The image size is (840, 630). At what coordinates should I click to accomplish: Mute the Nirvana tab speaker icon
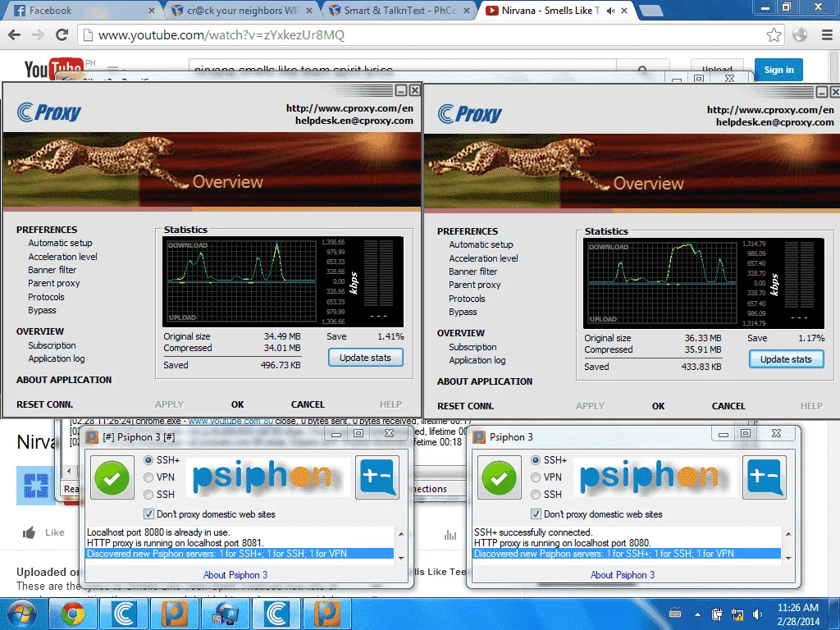click(x=610, y=10)
